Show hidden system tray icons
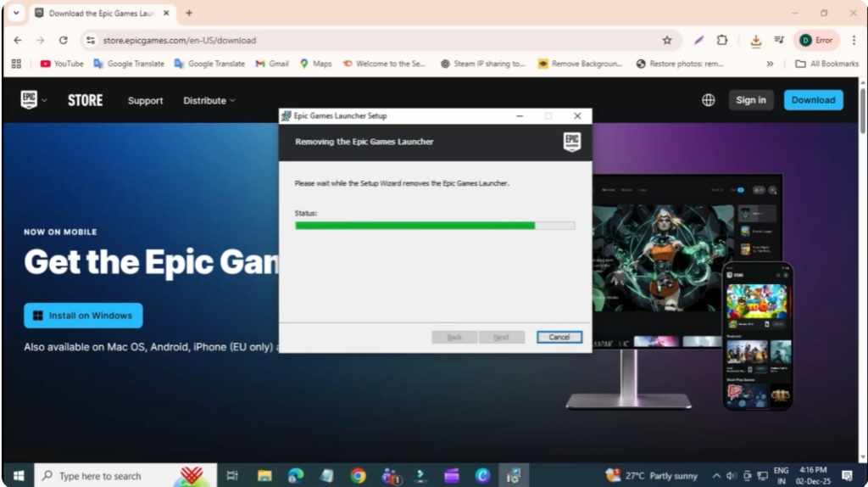Viewport: 868px width, 487px height. (716, 476)
